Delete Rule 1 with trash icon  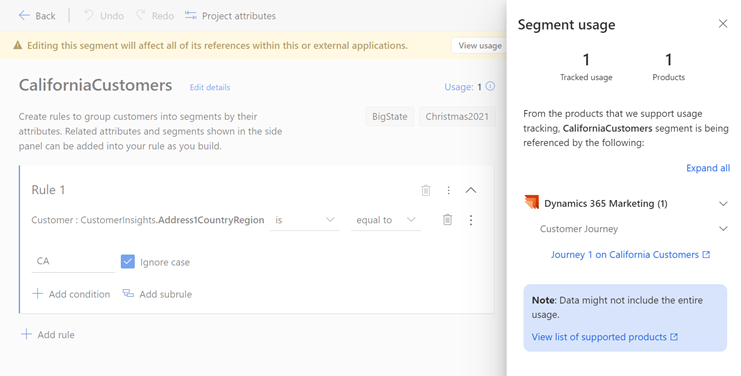[426, 190]
